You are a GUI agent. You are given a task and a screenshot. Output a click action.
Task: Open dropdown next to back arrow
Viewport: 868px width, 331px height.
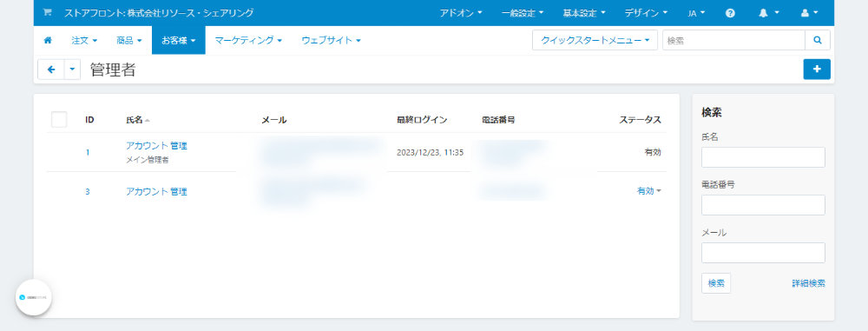pos(73,70)
